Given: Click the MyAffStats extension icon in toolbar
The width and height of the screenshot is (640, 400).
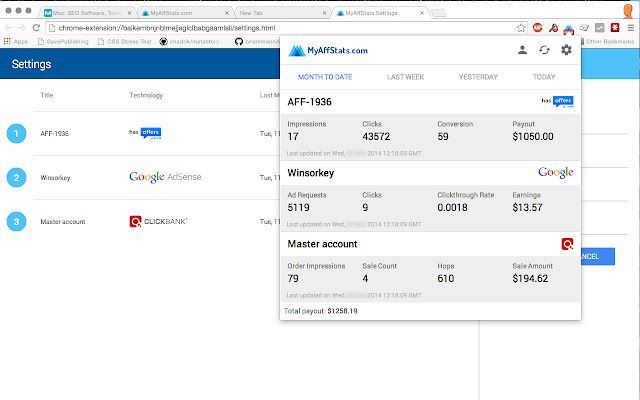Looking at the screenshot, I should pyautogui.click(x=569, y=29).
